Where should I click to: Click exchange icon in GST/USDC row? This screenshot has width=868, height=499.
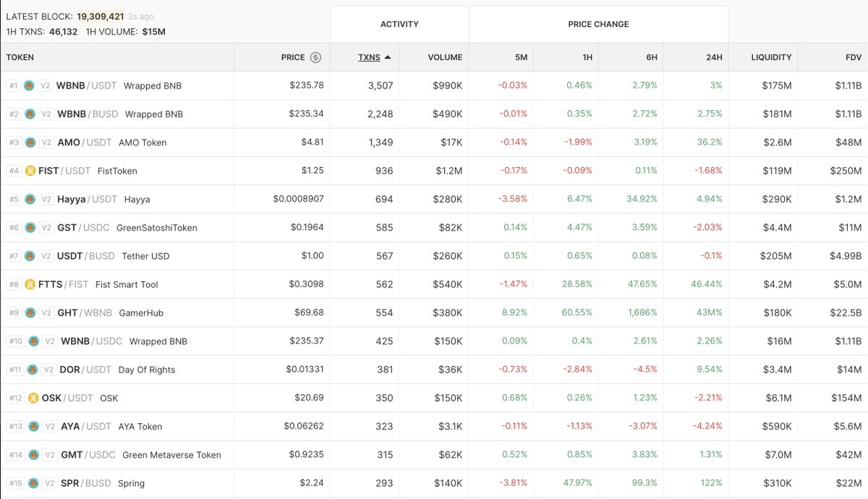30,227
